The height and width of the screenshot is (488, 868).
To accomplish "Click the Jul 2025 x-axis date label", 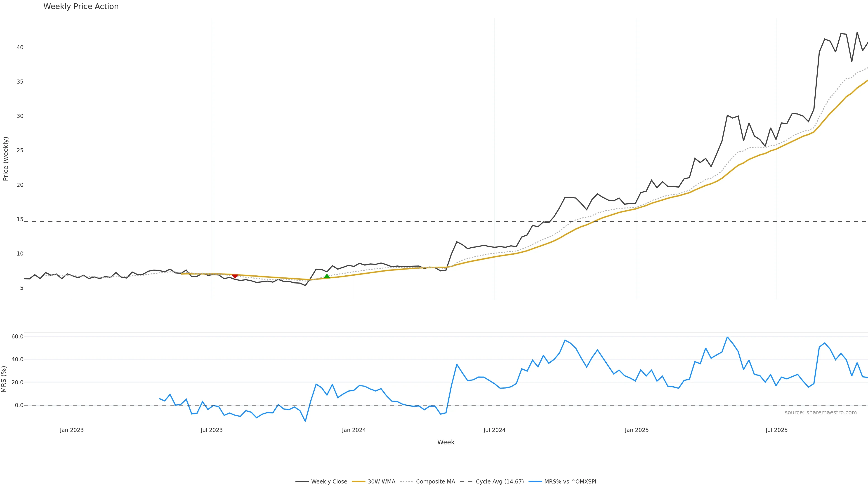I will pyautogui.click(x=776, y=430).
